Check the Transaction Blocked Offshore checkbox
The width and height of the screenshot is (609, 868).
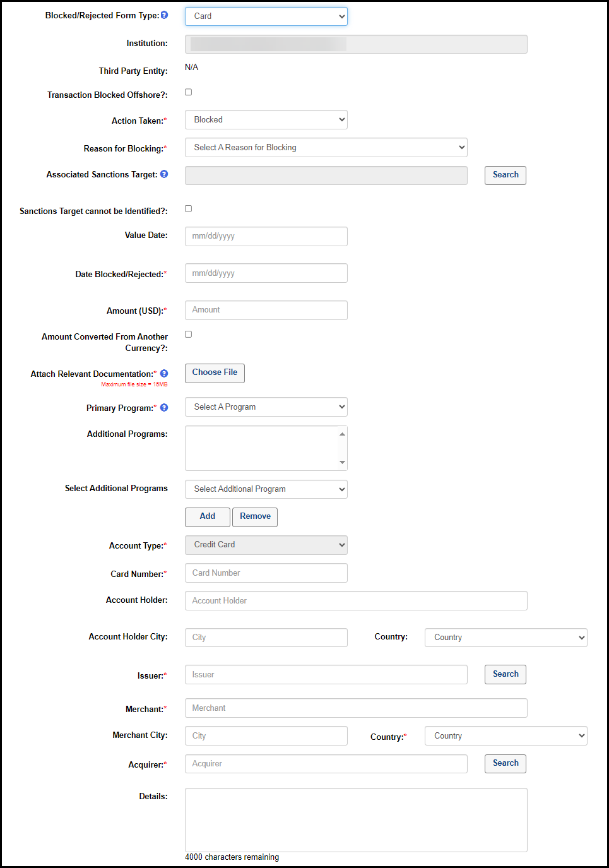tap(188, 92)
